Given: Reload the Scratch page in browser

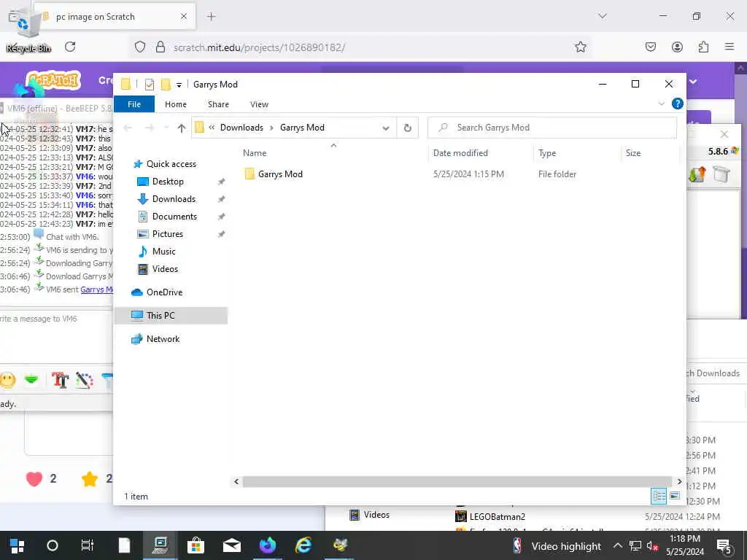Looking at the screenshot, I should (70, 47).
